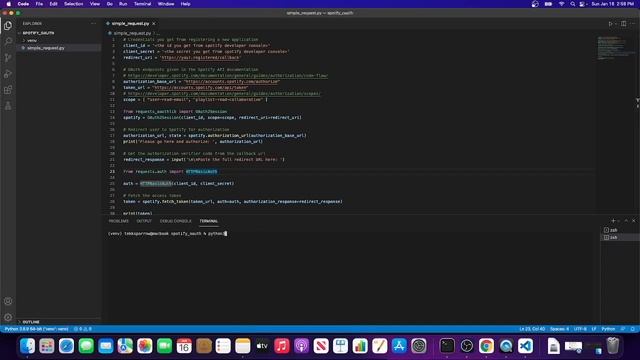Viewport: 640px width, 360px height.
Task: Switch to the TERMINAL panel tab
Action: [209, 221]
